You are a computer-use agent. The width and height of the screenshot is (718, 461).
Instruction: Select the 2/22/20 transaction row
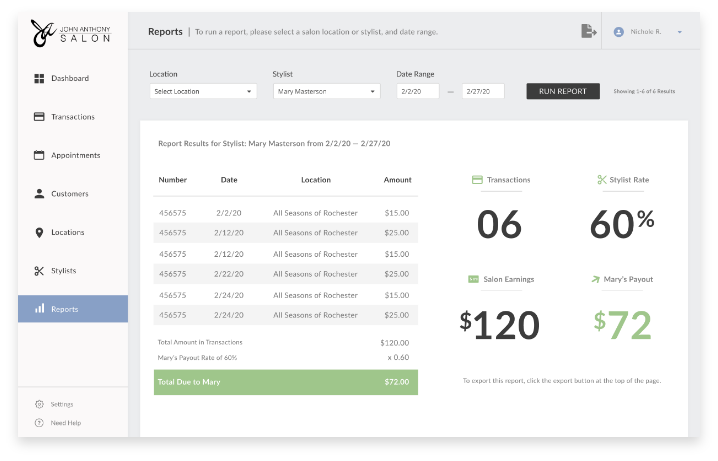[285, 274]
